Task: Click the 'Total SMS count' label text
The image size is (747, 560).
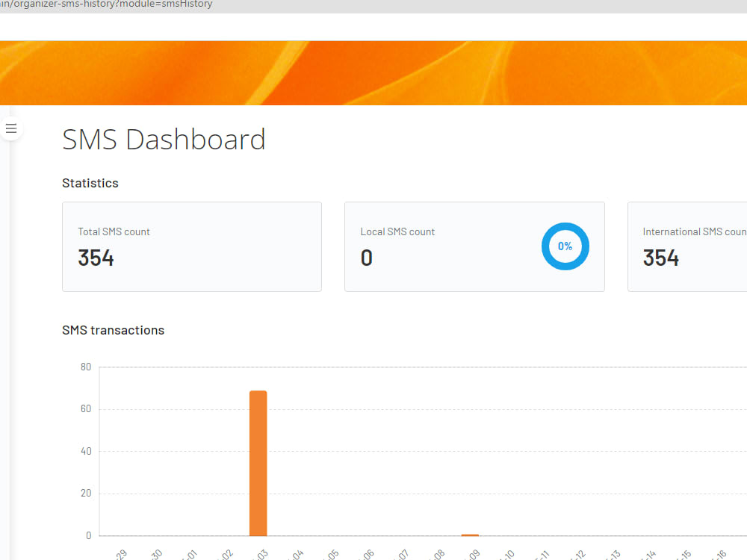Action: (114, 232)
